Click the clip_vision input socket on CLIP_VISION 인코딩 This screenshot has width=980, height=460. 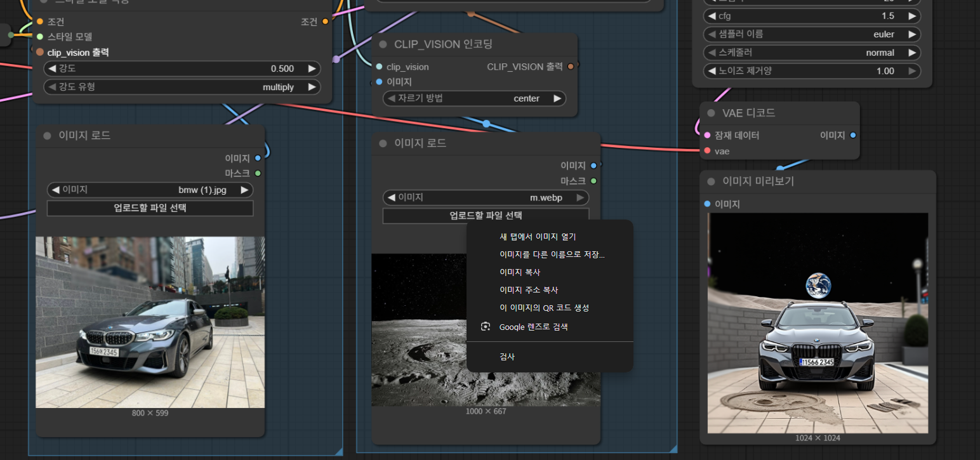379,67
